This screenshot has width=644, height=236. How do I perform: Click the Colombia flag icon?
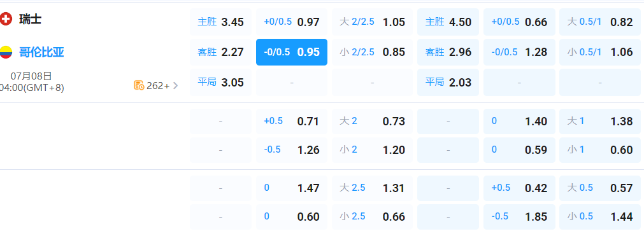6,52
